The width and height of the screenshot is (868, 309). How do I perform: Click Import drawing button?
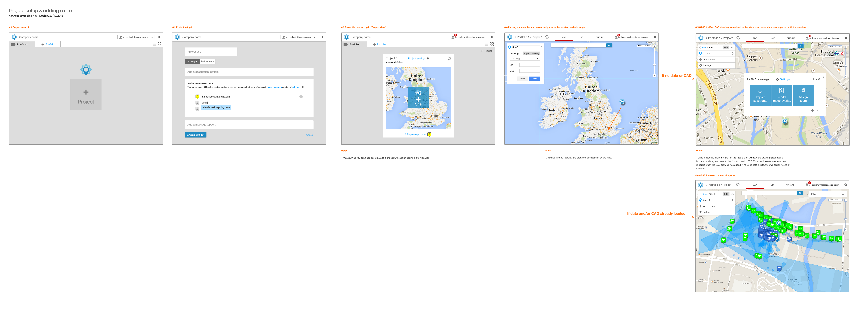point(531,53)
